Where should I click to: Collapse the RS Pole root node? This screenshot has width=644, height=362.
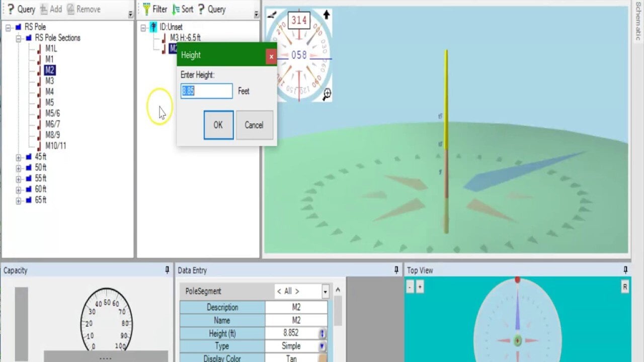[8, 27]
